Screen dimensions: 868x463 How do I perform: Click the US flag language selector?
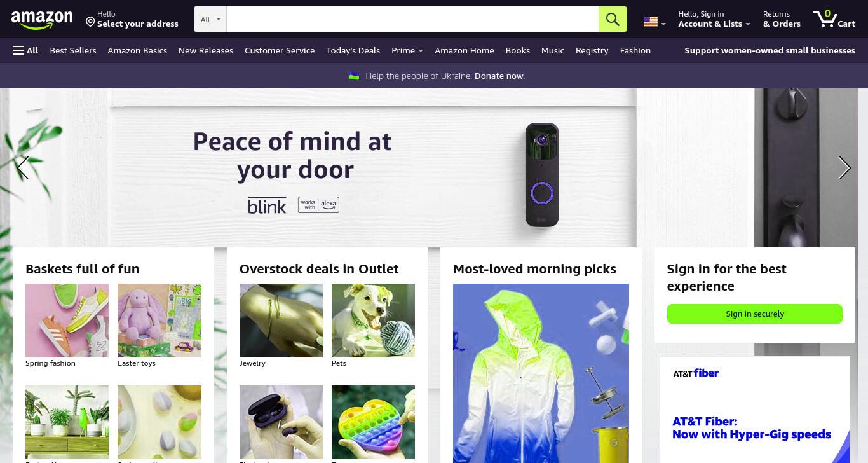[x=654, y=22]
